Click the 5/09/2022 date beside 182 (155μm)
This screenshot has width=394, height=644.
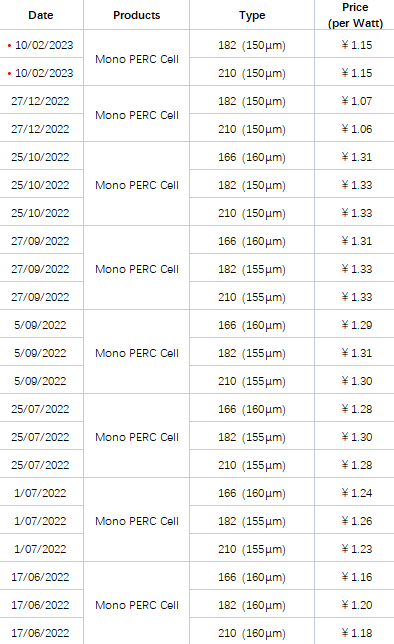pyautogui.click(x=40, y=353)
